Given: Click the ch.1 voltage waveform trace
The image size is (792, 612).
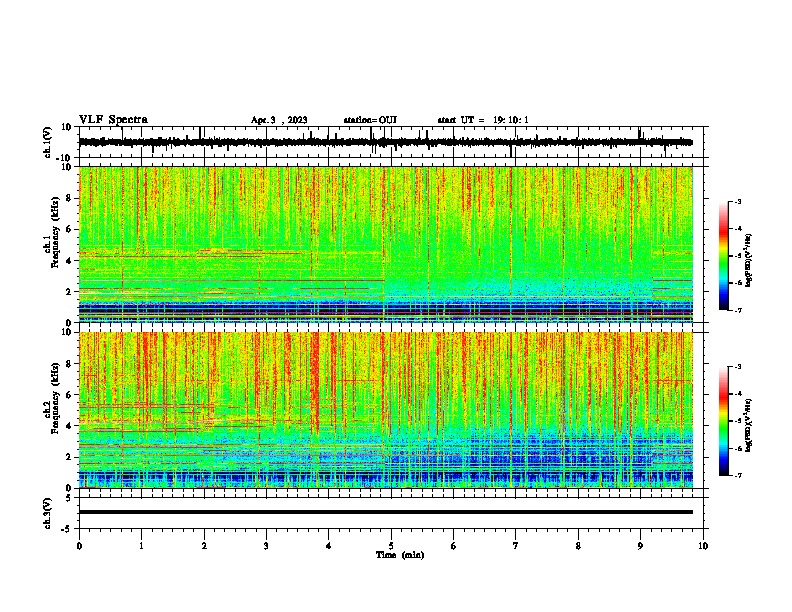Looking at the screenshot, I should point(385,142).
